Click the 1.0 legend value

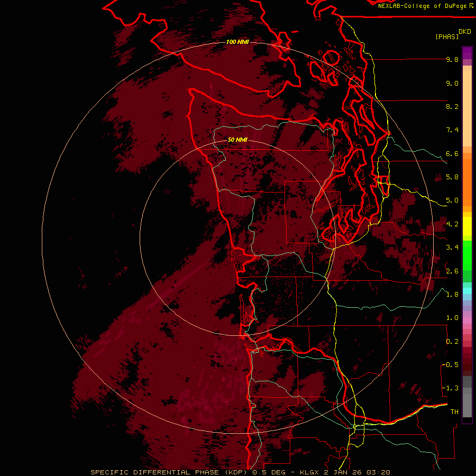coord(452,318)
